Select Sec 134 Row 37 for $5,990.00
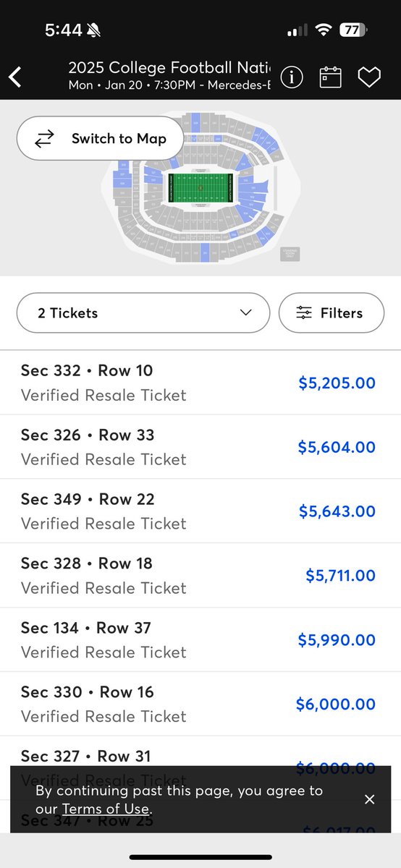401x868 pixels. [200, 639]
